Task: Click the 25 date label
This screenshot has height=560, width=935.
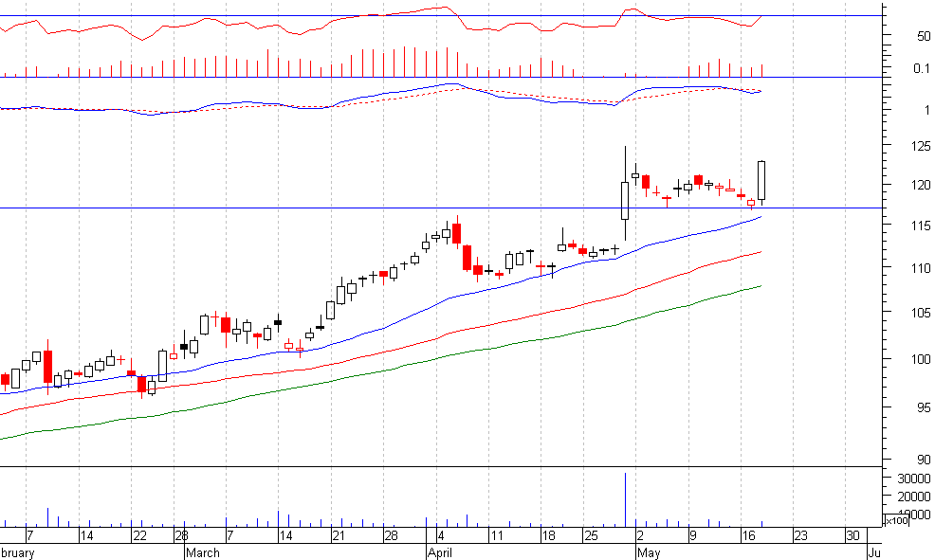Action: point(591,535)
